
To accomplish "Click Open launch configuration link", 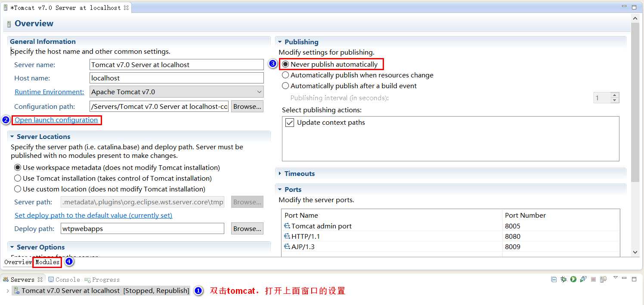I will coord(56,120).
